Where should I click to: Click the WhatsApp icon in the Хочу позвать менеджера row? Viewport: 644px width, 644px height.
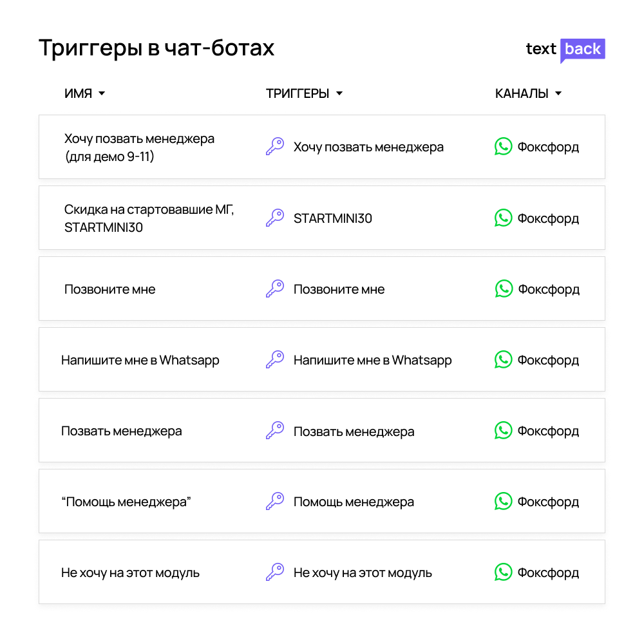point(503,146)
